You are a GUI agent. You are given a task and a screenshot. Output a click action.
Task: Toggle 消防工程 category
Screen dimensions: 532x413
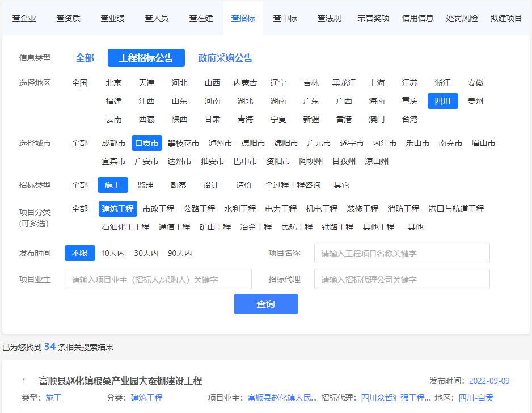(403, 209)
